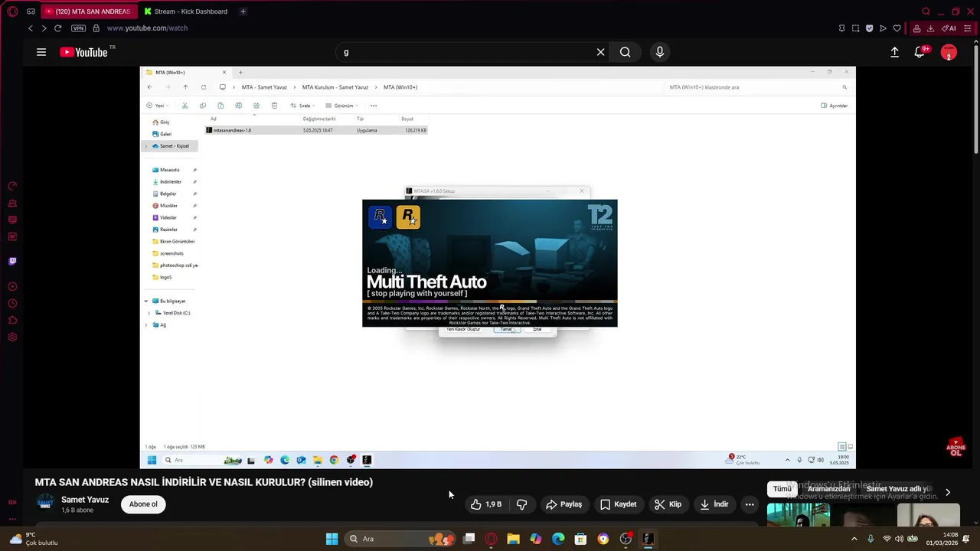This screenshot has width=980, height=551.
Task: Open the Twitch sidebar panel
Action: click(12, 261)
